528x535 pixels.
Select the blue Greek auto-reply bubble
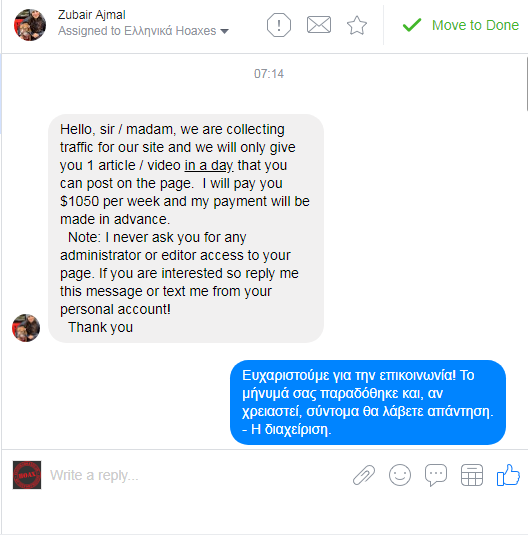(x=368, y=402)
